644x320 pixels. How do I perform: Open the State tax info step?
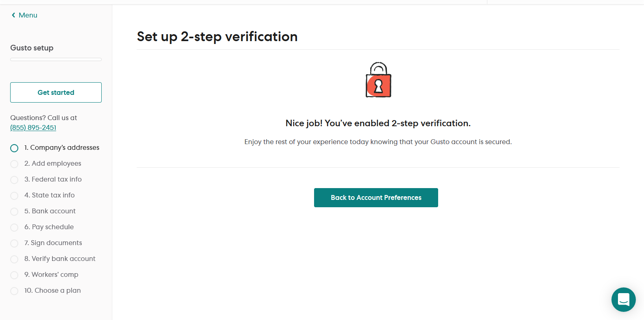point(49,195)
